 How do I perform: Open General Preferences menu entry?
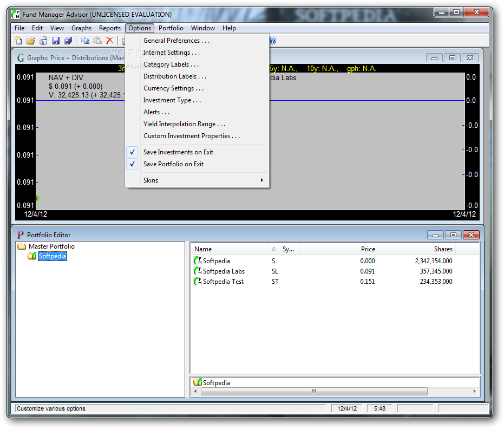click(x=197, y=41)
